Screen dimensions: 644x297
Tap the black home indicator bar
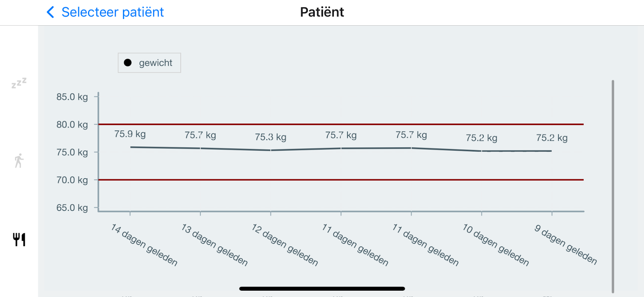point(322,288)
